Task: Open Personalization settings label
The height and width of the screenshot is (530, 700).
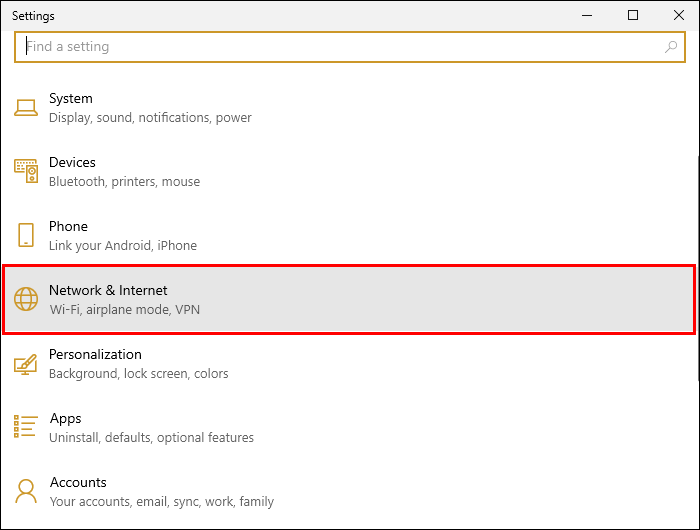Action: (95, 355)
